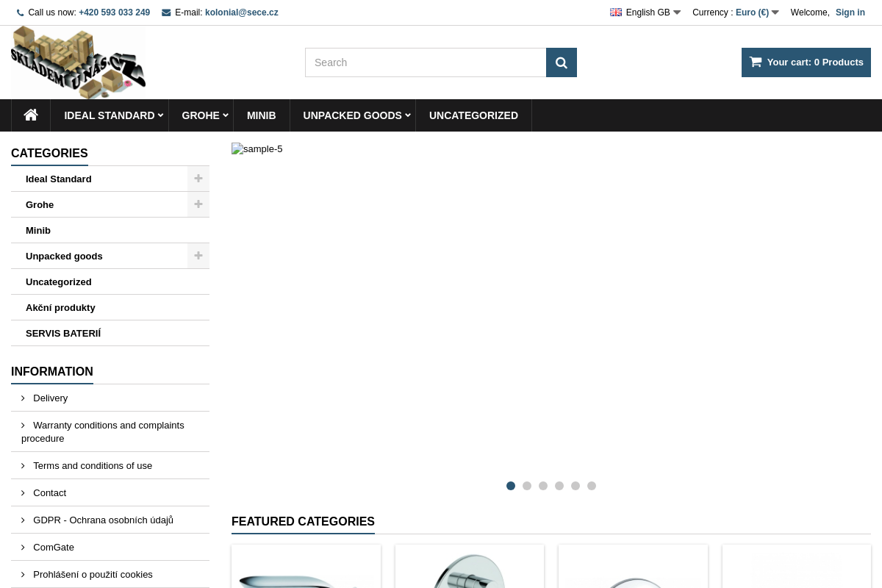The image size is (882, 588).
Task: Expand Unpacked goods sidebar category plus
Action: click(198, 256)
